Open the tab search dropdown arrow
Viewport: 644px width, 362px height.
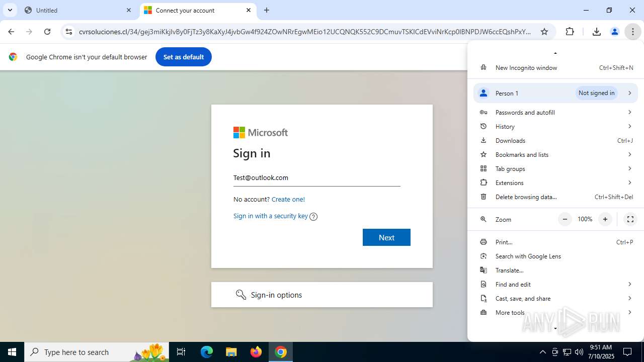pyautogui.click(x=10, y=10)
